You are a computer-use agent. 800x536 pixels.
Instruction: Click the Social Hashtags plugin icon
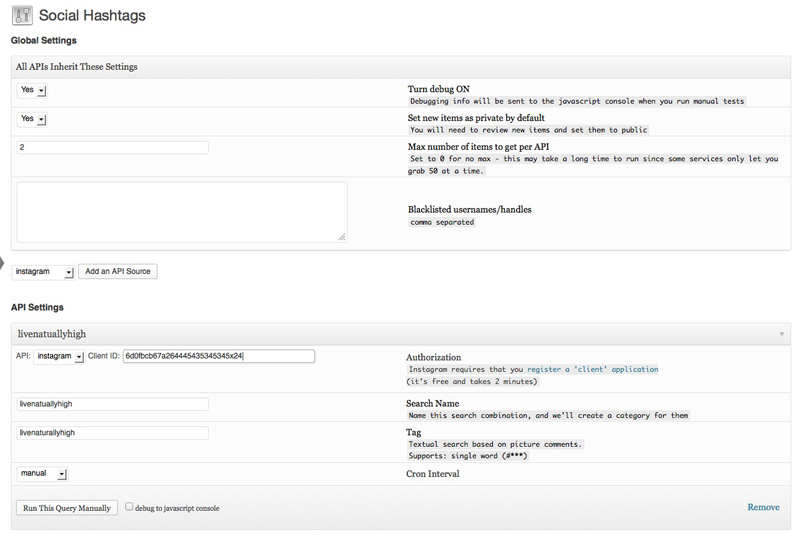coord(22,15)
